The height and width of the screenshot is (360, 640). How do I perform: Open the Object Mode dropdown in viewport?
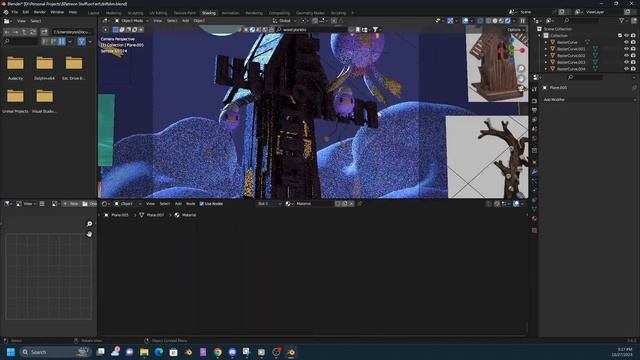tap(131, 20)
